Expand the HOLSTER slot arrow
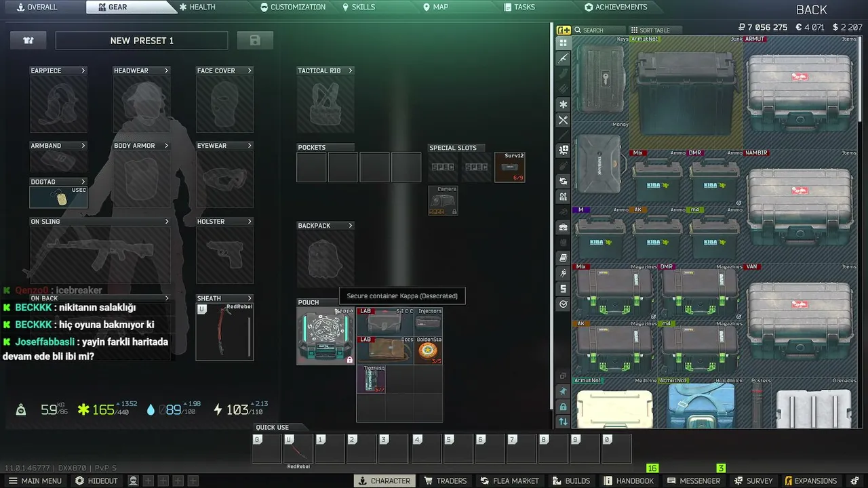 point(250,222)
